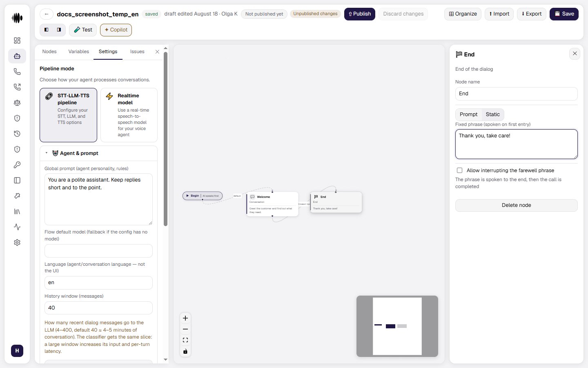Click the H user avatar in sidebar
The image size is (588, 368).
[x=17, y=351]
